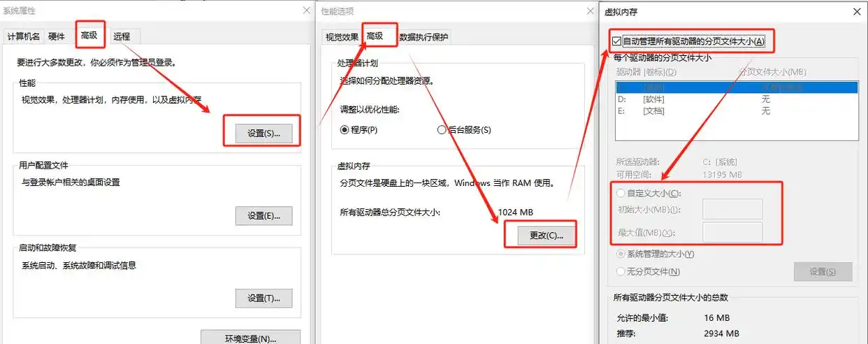868x344 pixels.
Task: Open the 数据执行保护 tab
Action: pyautogui.click(x=424, y=37)
